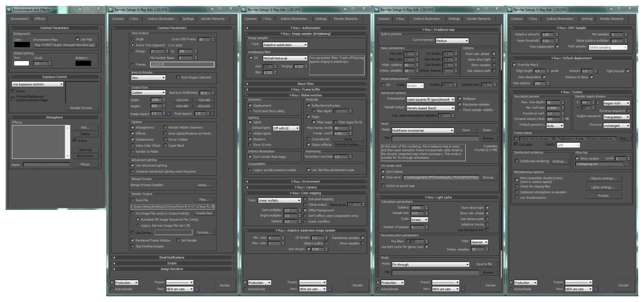Screen dimensions: 644x302
Task: Toggle Don't render final image checkbox
Action: click(250, 157)
